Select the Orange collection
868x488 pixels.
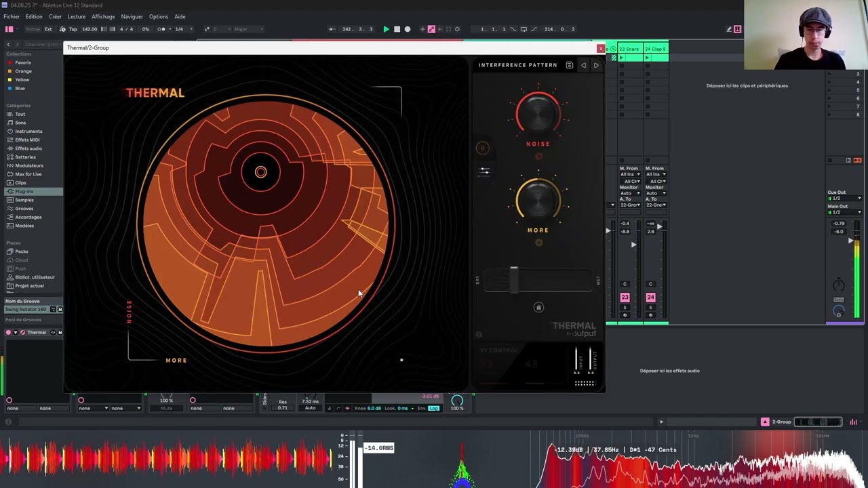click(x=23, y=71)
